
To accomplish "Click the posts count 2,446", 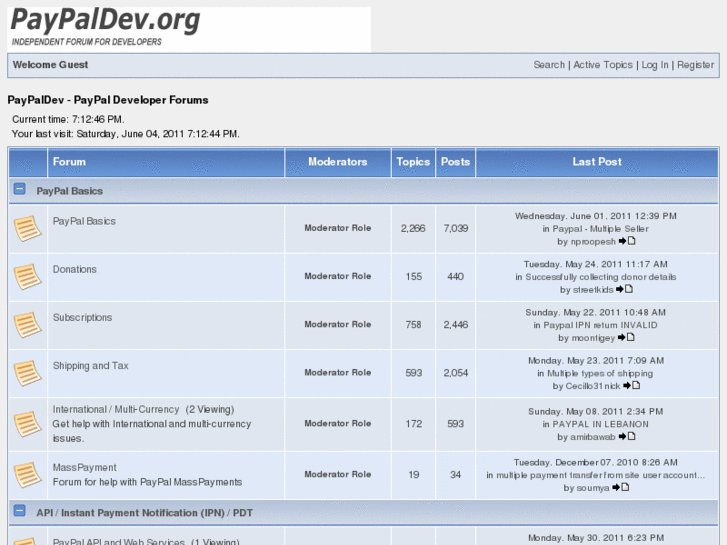I will tap(456, 325).
